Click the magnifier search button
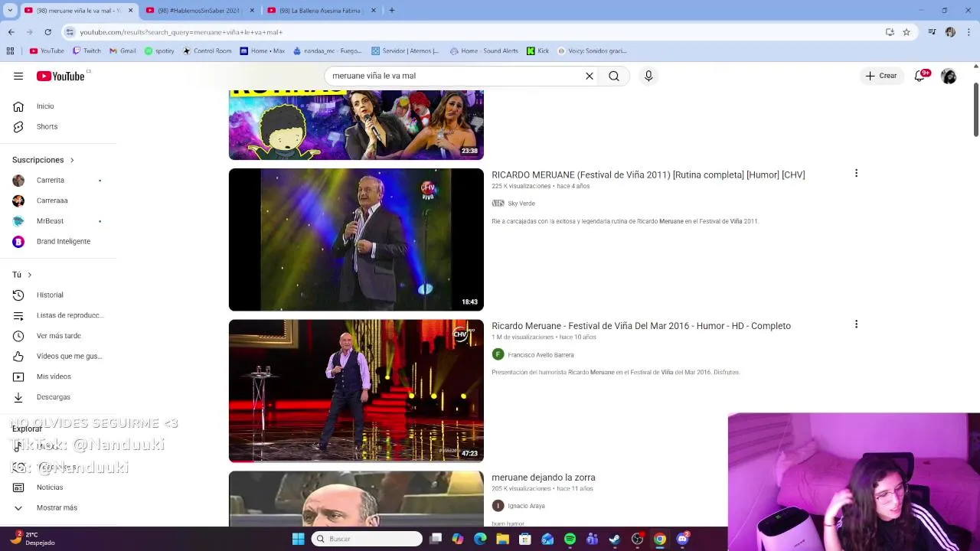 click(x=614, y=76)
